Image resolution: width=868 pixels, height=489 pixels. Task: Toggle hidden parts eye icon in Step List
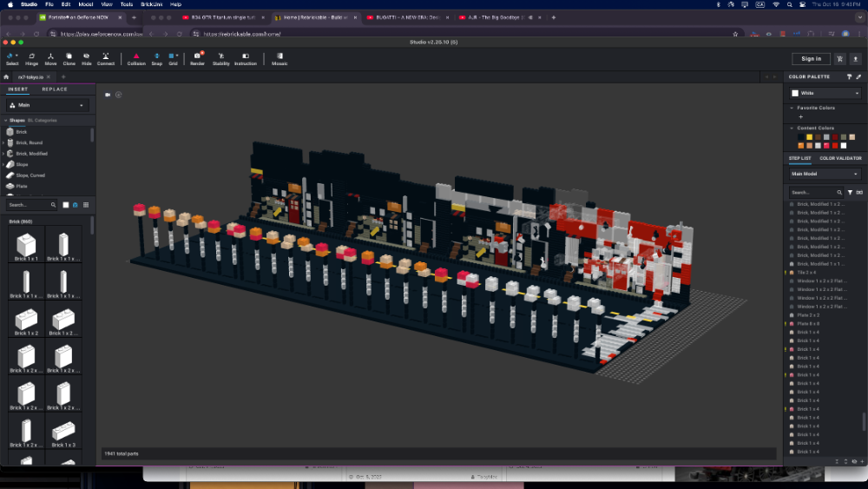(854, 461)
